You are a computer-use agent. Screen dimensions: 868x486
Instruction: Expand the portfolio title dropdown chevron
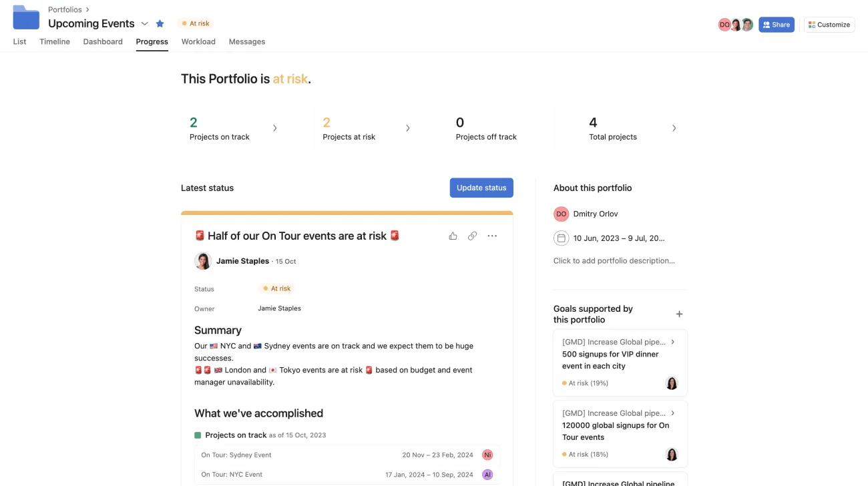(144, 23)
